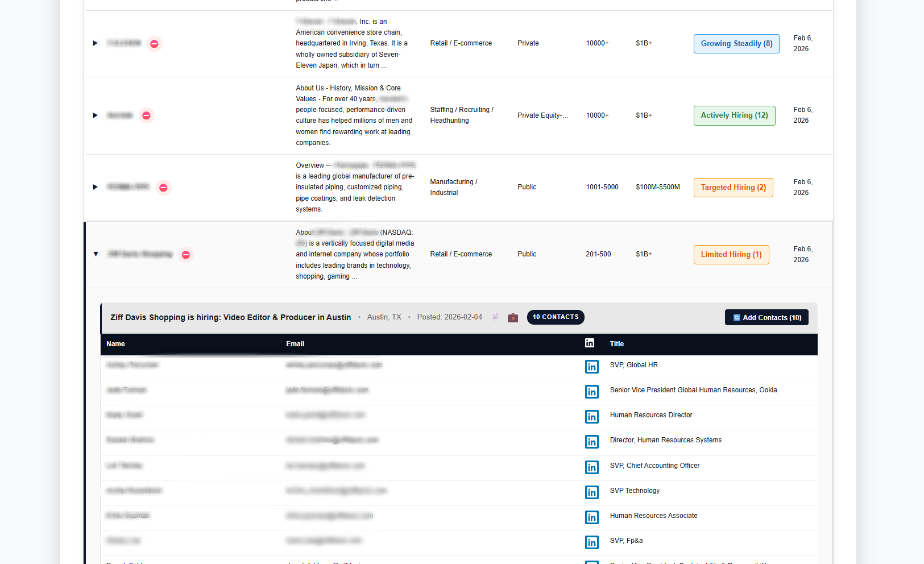Open LinkedIn profile of the Human Resources Associate
This screenshot has width=924, height=564.
click(x=591, y=517)
